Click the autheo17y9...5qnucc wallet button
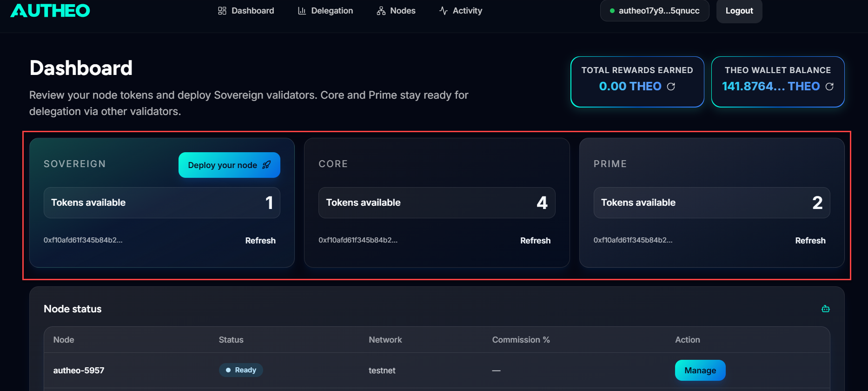The width and height of the screenshot is (868, 391). [655, 11]
